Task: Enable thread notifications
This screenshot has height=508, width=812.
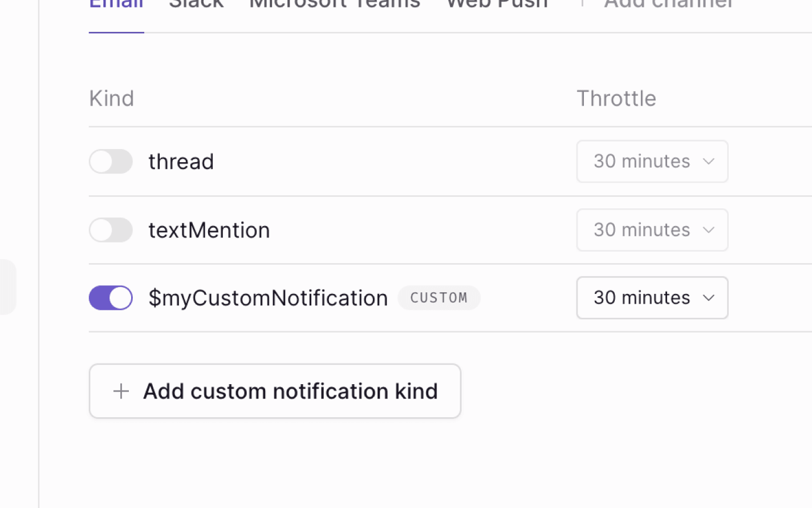Action: 111,162
